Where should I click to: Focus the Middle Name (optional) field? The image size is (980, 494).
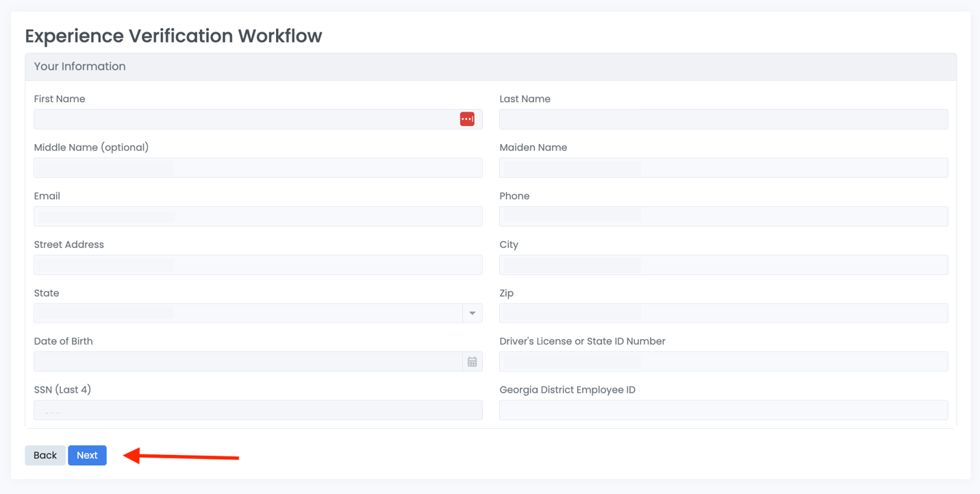click(257, 167)
